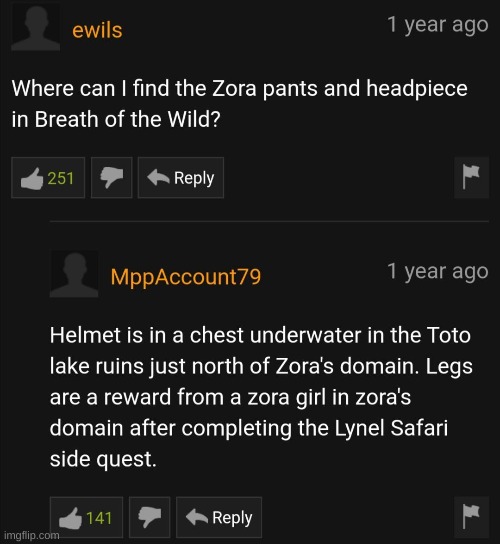The height and width of the screenshot is (544, 500).
Task: Select the Lynel Safari side quest answer text
Action: (x=261, y=397)
